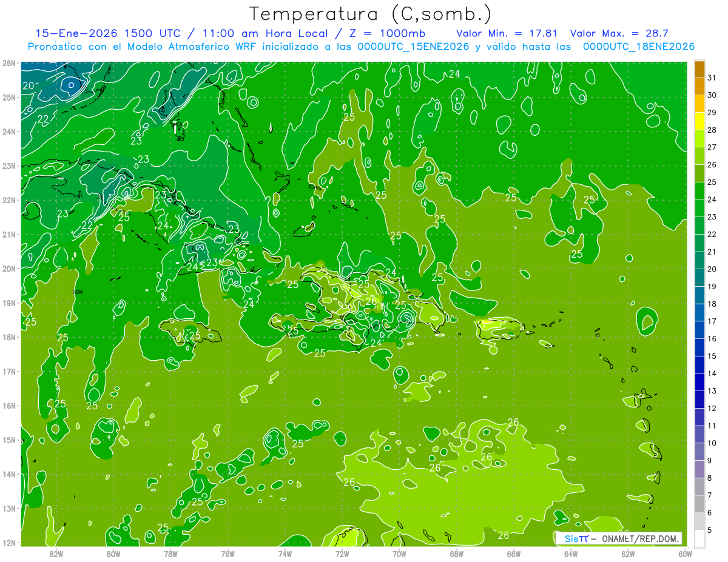Select the "78W" longitude tick label
The height and width of the screenshot is (562, 728).
(x=170, y=554)
